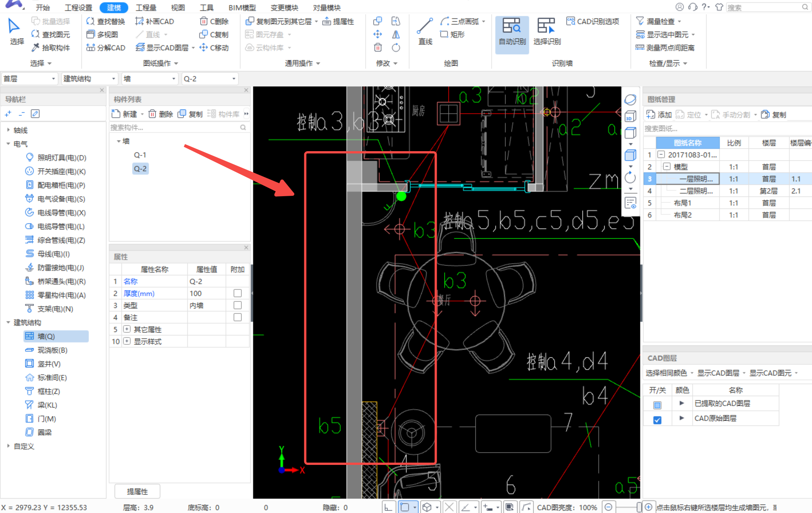Open the 对量模块 ribbon tab

click(x=326, y=7)
